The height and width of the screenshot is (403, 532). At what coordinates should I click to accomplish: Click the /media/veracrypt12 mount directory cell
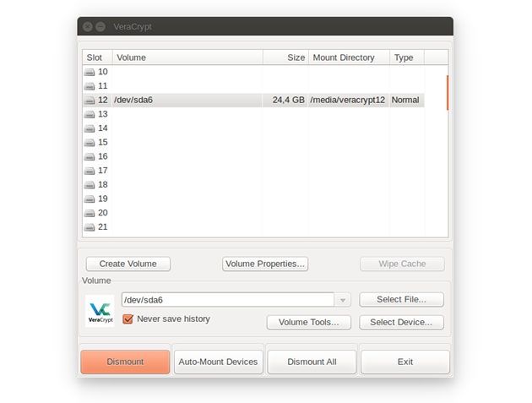(348, 101)
